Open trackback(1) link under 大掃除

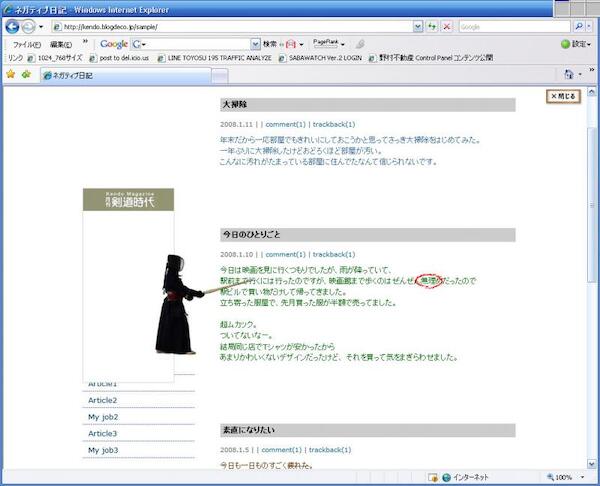tap(334, 124)
